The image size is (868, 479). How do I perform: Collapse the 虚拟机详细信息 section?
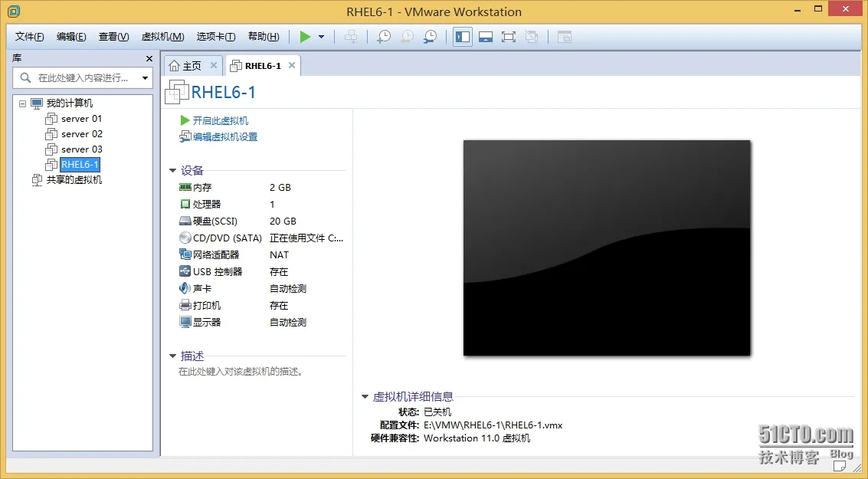click(x=365, y=396)
